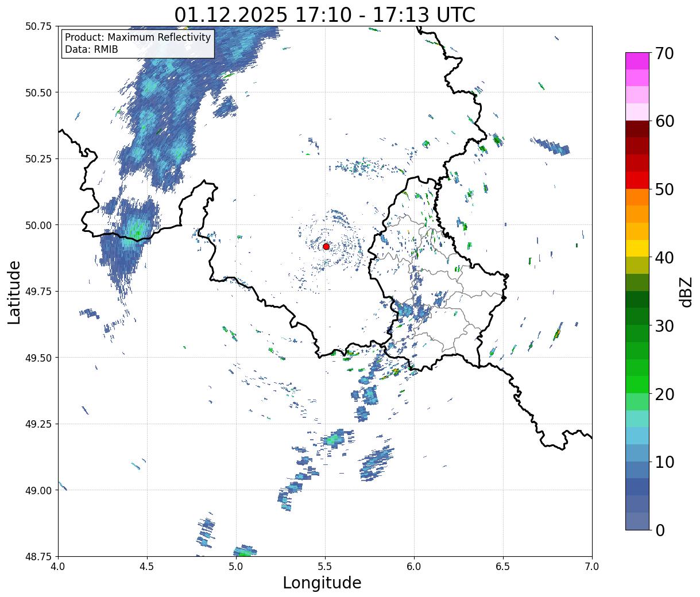The height and width of the screenshot is (597, 700).
Task: Click the longitude tick label 5.0
Action: coord(236,567)
